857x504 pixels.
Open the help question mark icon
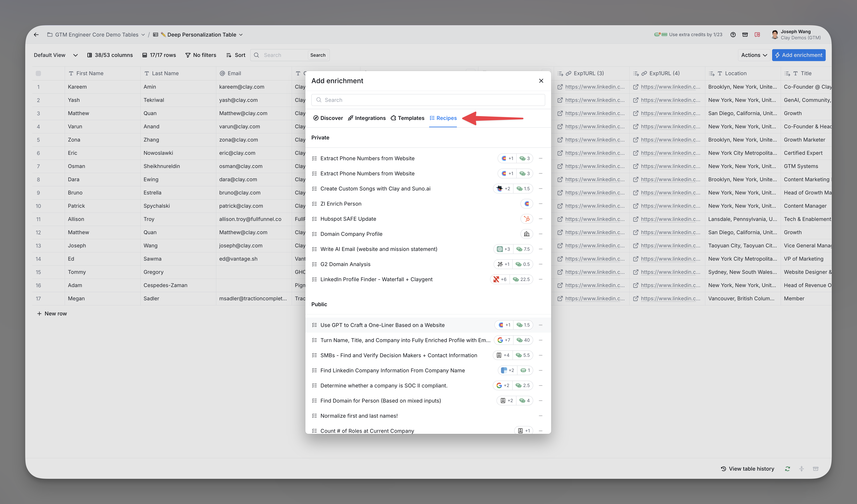click(x=733, y=35)
